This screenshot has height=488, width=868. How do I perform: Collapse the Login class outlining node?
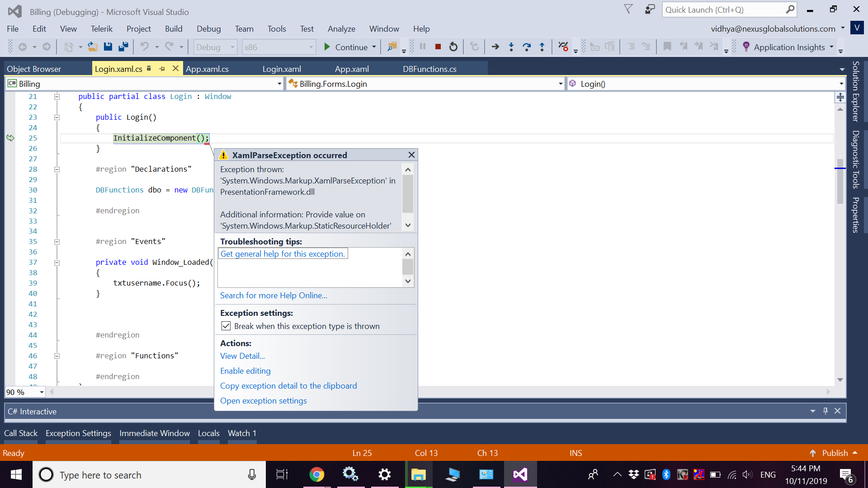tap(57, 97)
